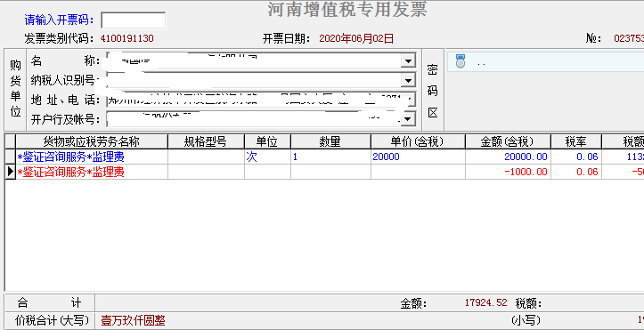Click the 纳税人识别号 combo box field

[261, 80]
